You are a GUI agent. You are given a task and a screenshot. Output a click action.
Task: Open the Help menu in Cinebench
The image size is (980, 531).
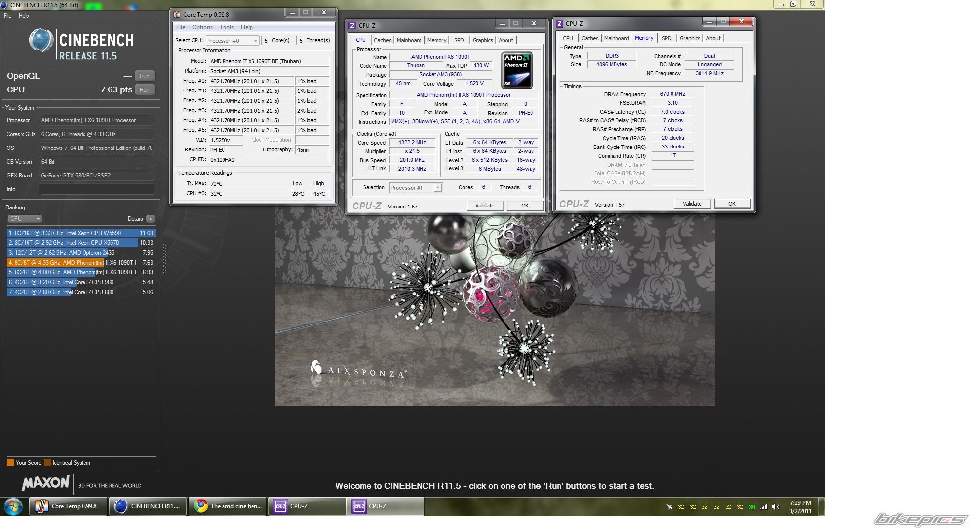[x=24, y=16]
